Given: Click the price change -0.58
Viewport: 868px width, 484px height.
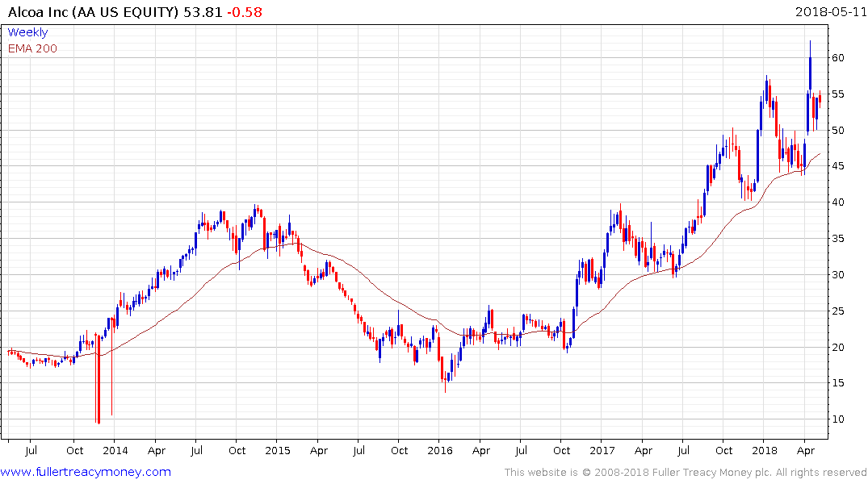Looking at the screenshot, I should pyautogui.click(x=244, y=12).
